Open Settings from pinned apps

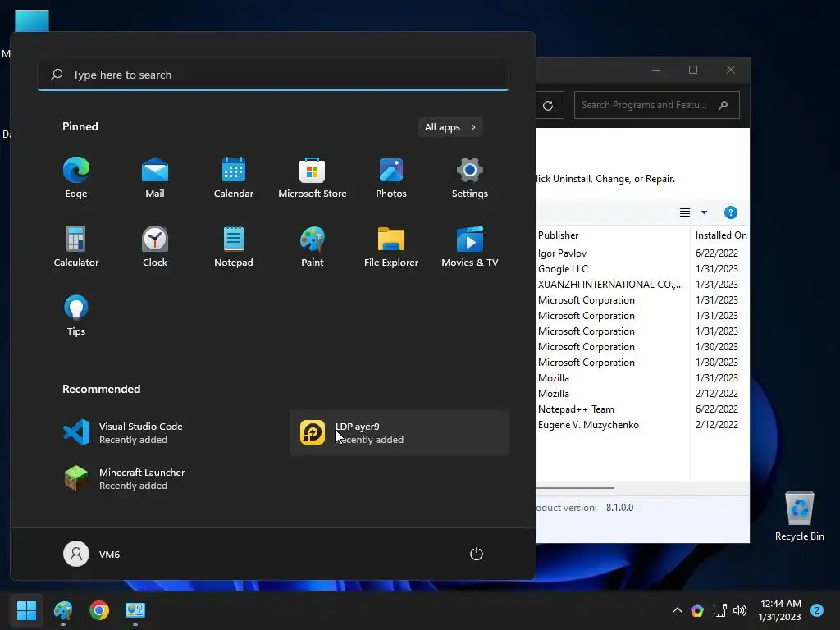pyautogui.click(x=470, y=178)
